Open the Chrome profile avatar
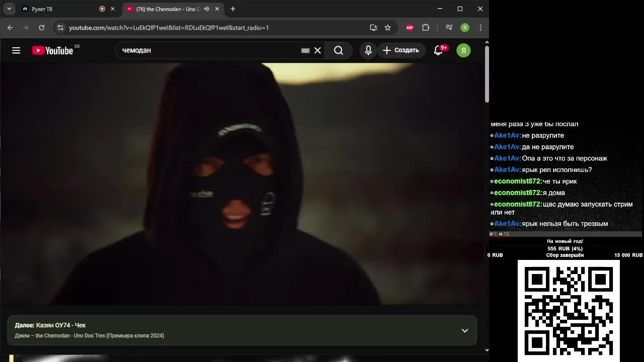The height and width of the screenshot is (362, 644). click(x=465, y=28)
